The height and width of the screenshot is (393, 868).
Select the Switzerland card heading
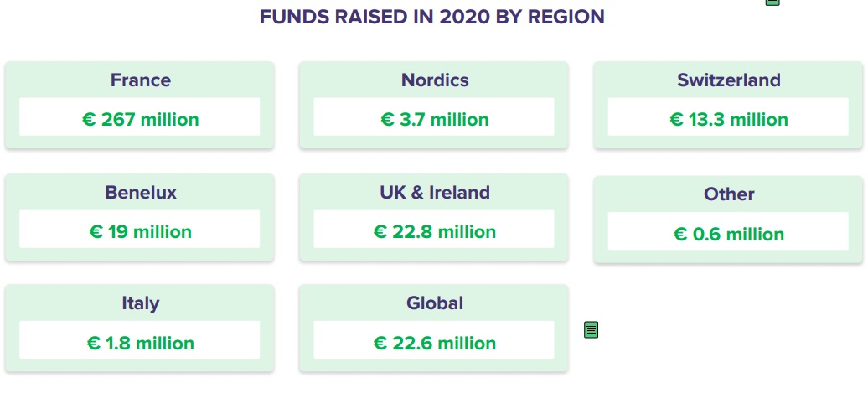729,80
